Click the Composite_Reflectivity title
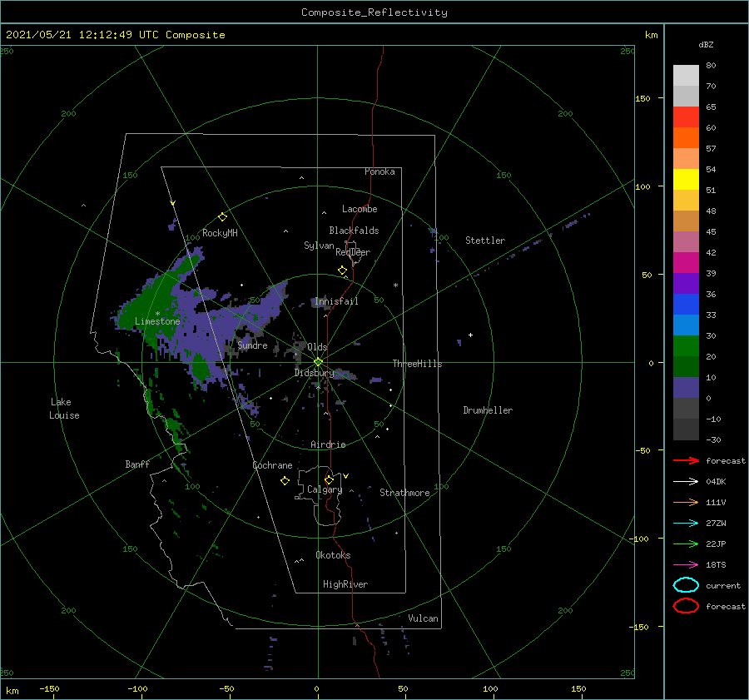This screenshot has height=700, width=749. [374, 12]
